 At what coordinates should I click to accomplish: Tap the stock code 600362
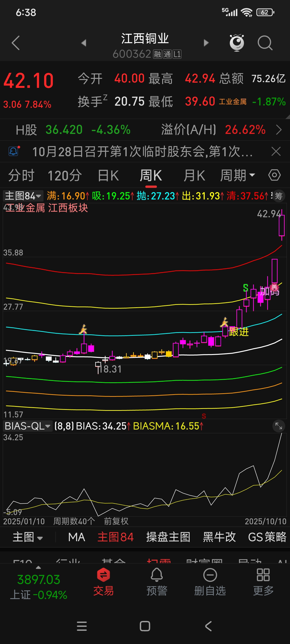coord(132,54)
